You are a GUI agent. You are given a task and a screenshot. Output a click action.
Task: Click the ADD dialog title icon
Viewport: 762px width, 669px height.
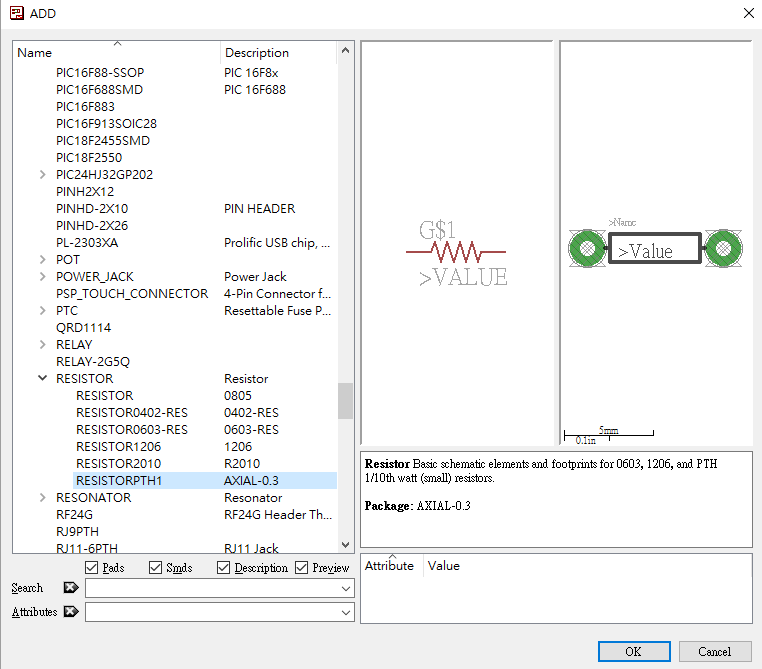(x=16, y=13)
